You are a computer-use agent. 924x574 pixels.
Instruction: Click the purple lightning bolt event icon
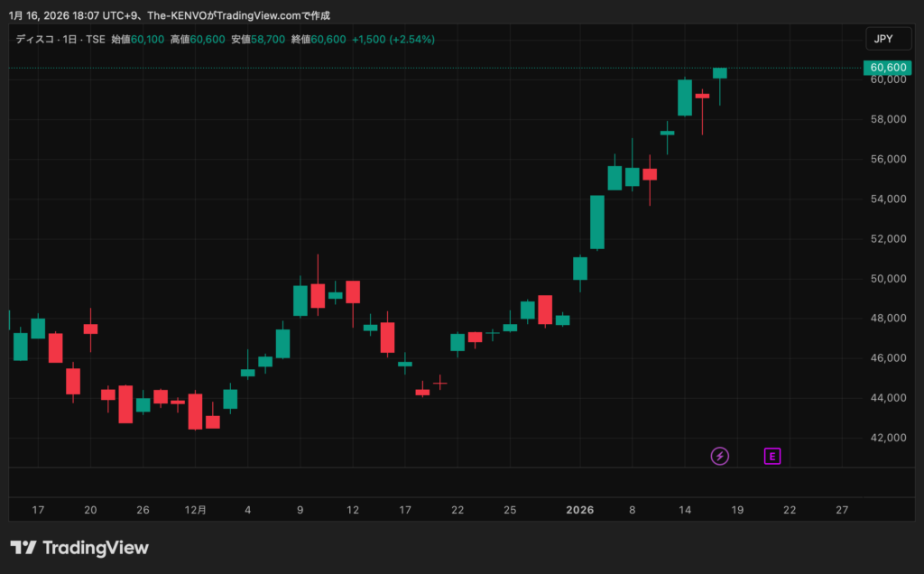pyautogui.click(x=719, y=456)
